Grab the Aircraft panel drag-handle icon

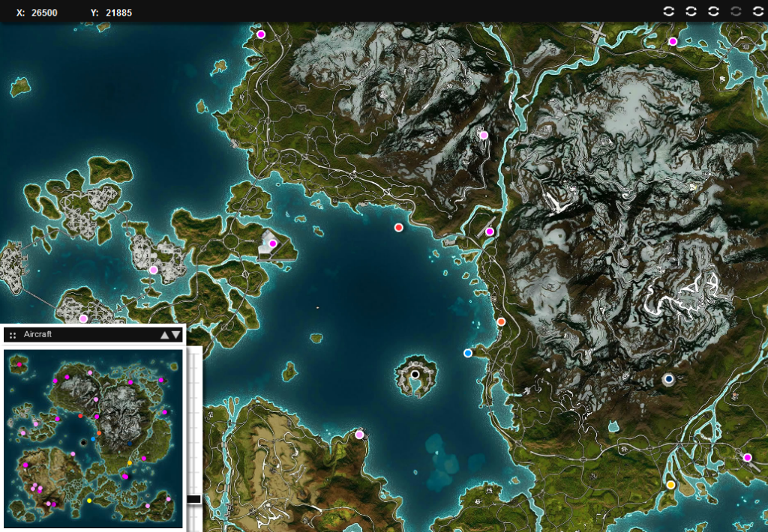coord(13,335)
